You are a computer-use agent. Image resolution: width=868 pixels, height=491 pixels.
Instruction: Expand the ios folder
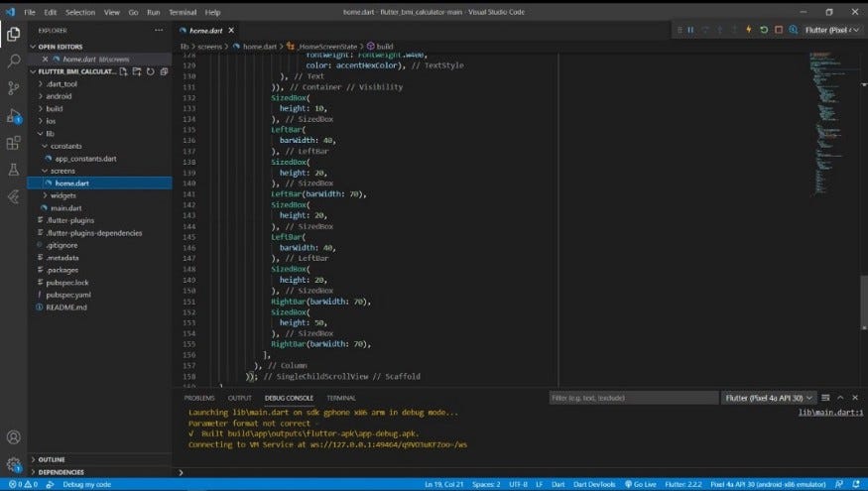pos(51,121)
